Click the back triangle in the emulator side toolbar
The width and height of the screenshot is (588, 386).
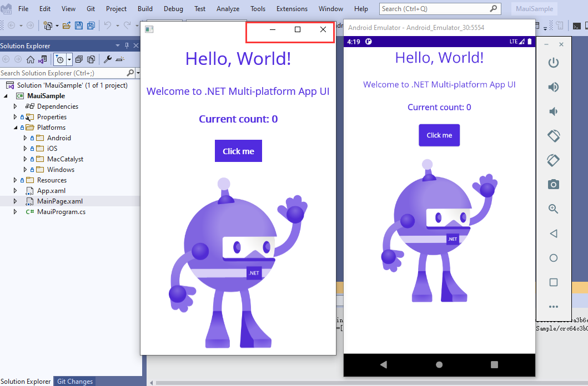(554, 233)
